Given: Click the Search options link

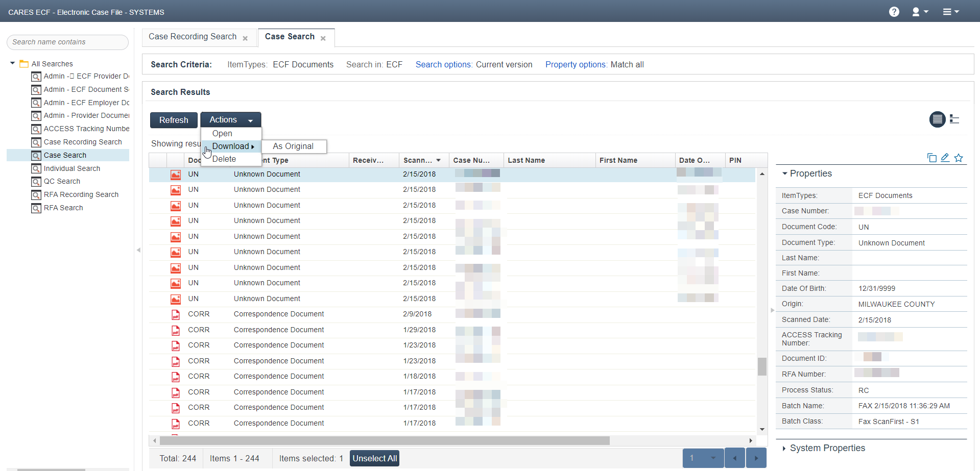Looking at the screenshot, I should (443, 64).
